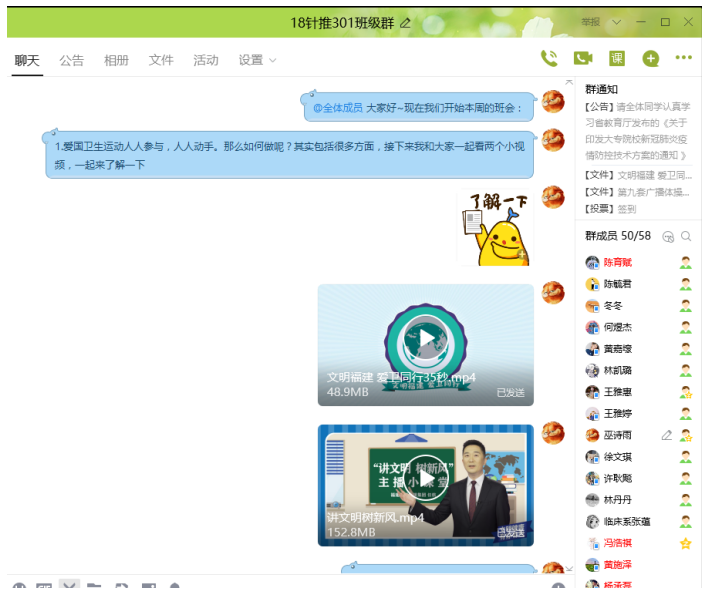Select member 陈育斌 in member list
This screenshot has height=590, width=702.
coord(617,262)
